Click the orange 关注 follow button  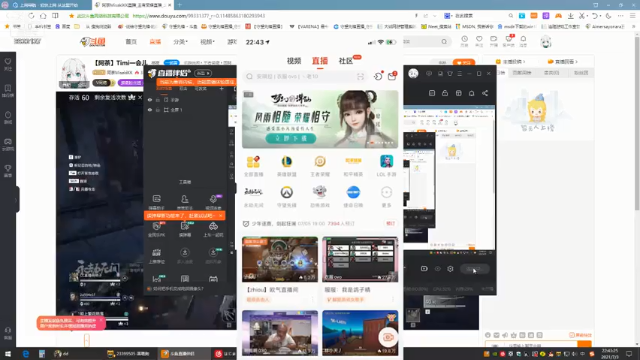[x=464, y=62]
